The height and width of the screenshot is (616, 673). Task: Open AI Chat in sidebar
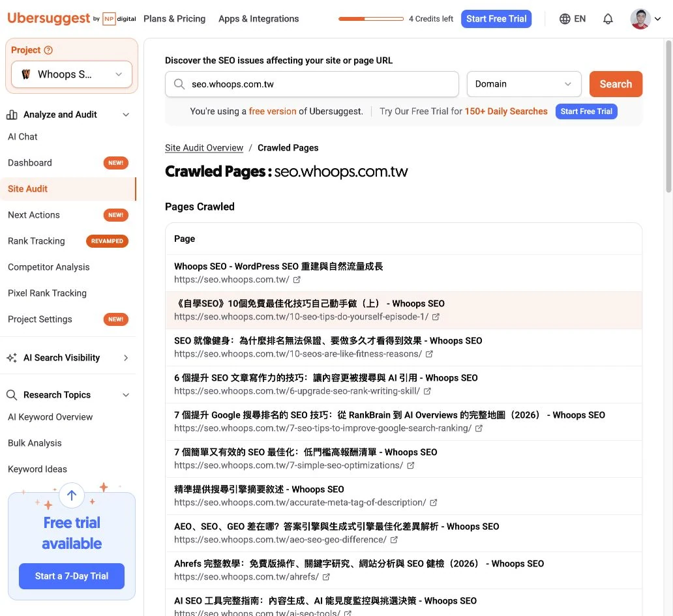pos(23,137)
